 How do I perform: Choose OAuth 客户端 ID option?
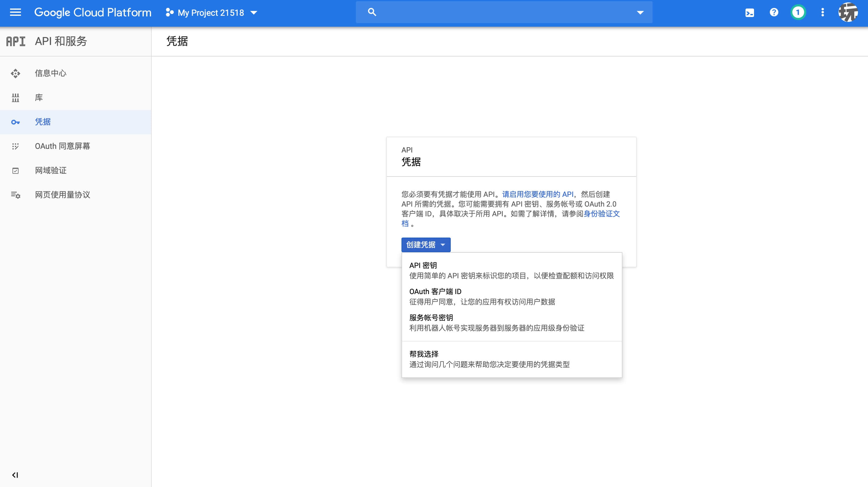point(512,297)
